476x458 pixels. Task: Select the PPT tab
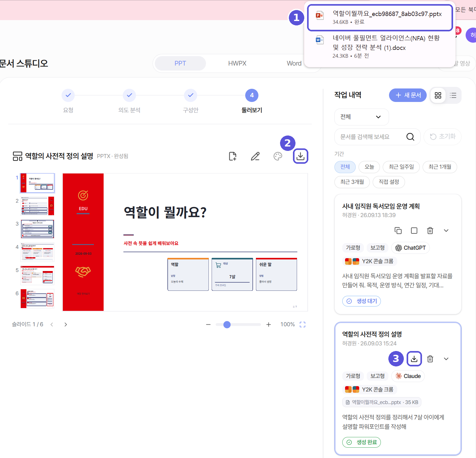pos(180,63)
